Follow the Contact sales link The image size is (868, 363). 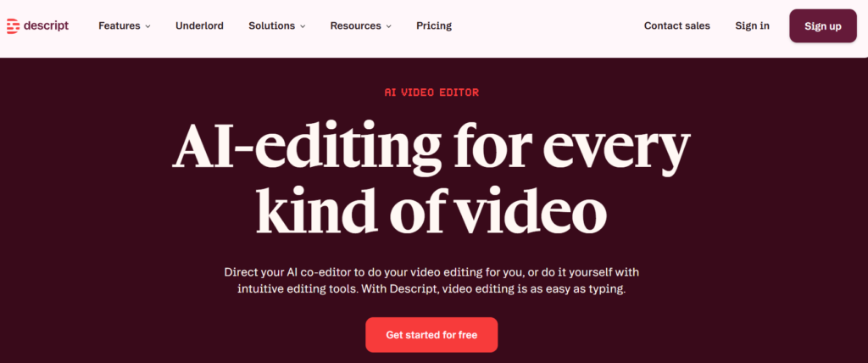677,26
